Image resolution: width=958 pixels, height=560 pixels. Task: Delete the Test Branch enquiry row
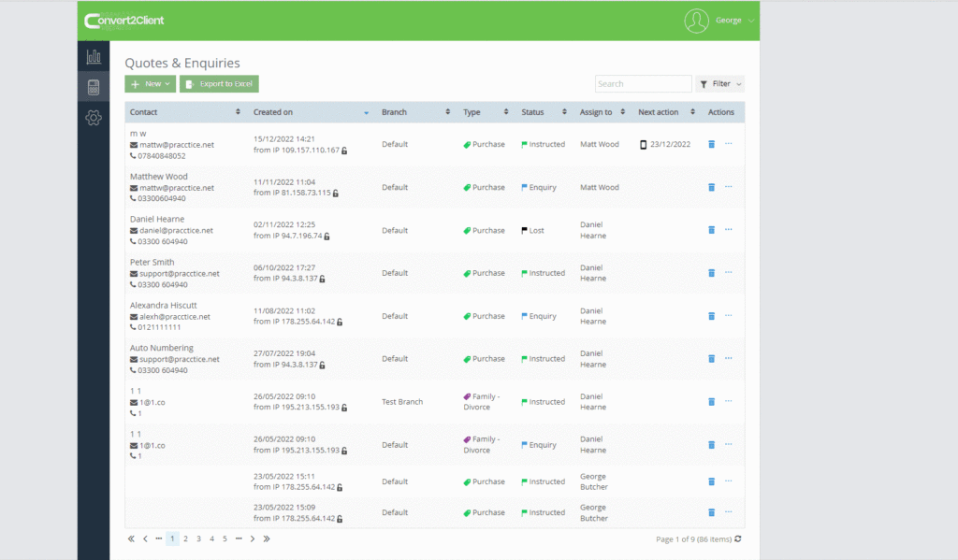[x=711, y=402]
